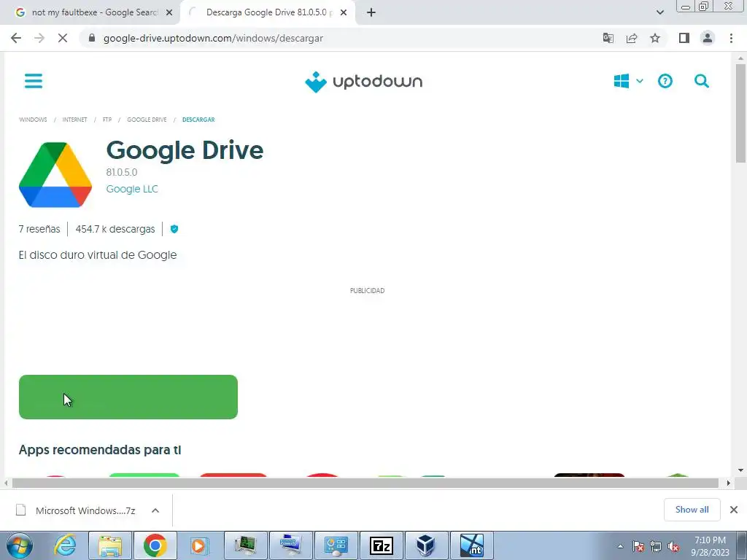
Task: Click the Chrome taskbar icon
Action: [155, 545]
